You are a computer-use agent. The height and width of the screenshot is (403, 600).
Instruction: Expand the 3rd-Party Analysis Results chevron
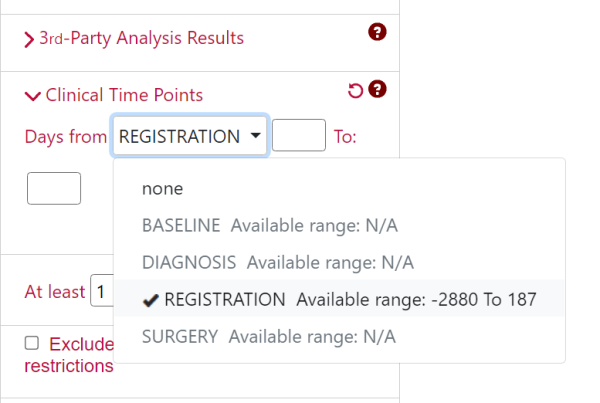29,39
